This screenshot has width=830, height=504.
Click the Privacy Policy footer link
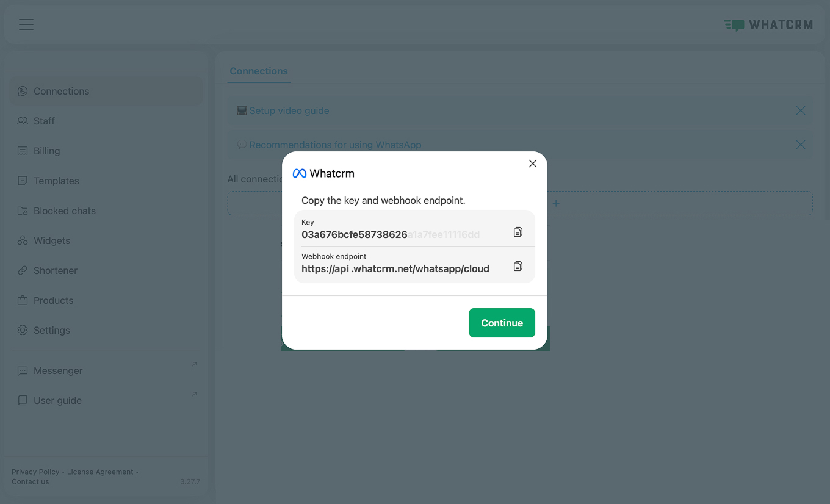[35, 472]
